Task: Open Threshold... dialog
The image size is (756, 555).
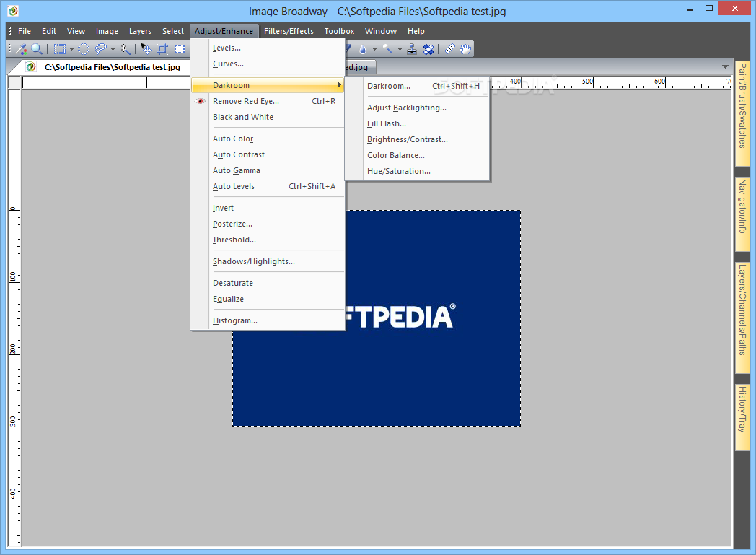Action: [x=268, y=240]
